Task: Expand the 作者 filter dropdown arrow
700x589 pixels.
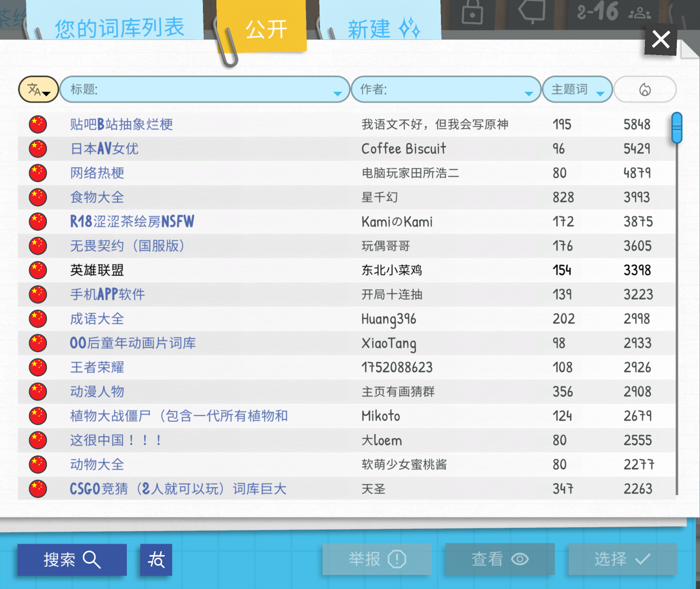Action: pos(529,93)
